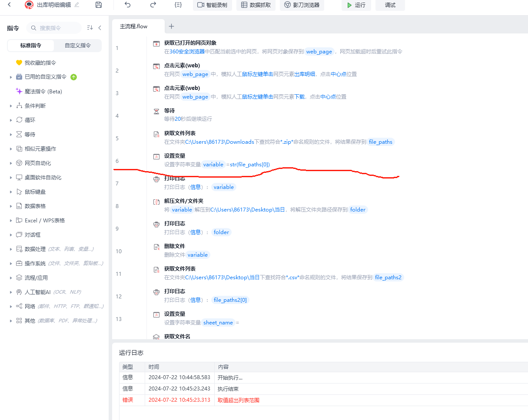Add a new flow tab with plus
The height and width of the screenshot is (420, 528).
(171, 26)
